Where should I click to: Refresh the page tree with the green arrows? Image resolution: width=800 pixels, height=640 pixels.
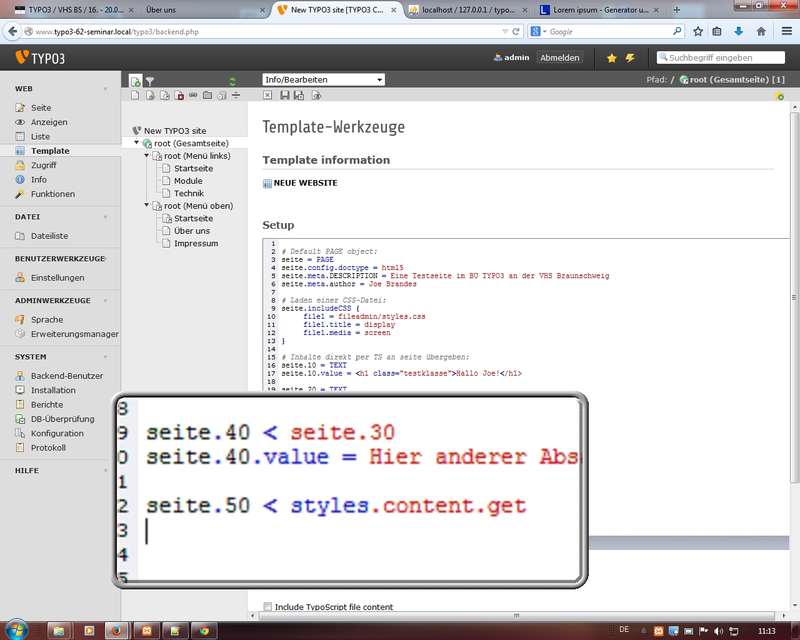[233, 81]
